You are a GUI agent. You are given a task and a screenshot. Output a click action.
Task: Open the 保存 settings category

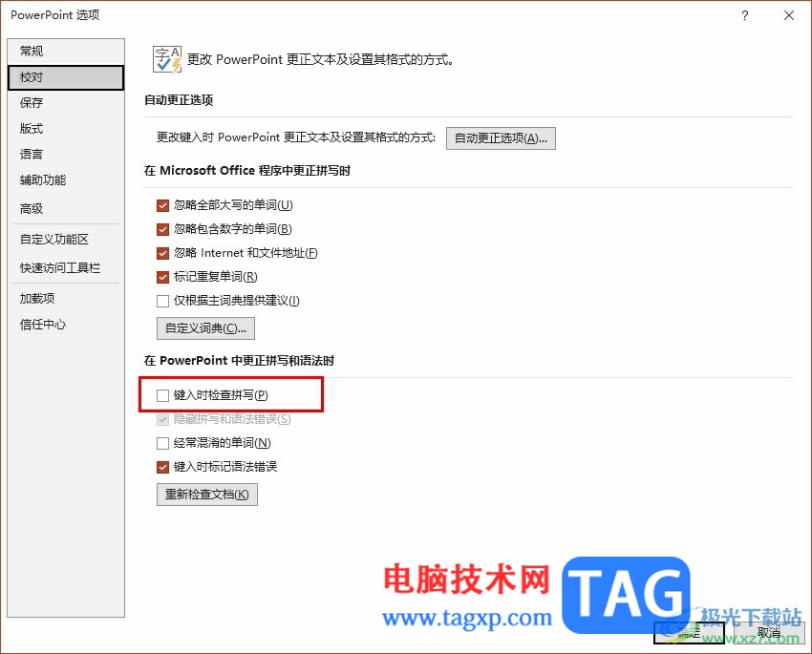[66, 103]
